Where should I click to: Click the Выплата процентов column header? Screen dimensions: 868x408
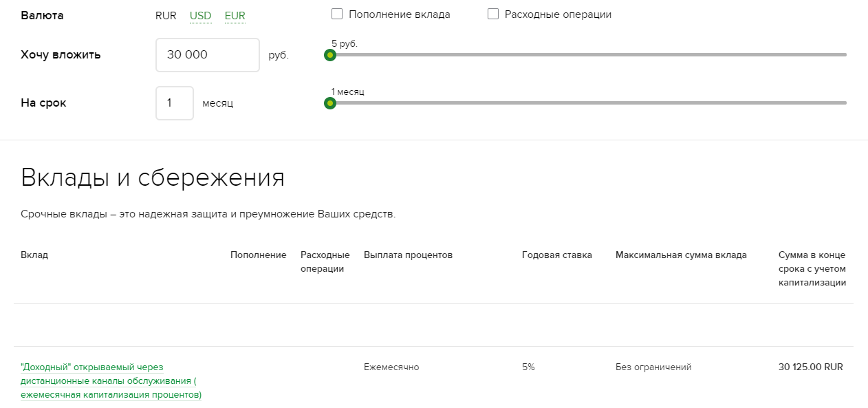409,255
